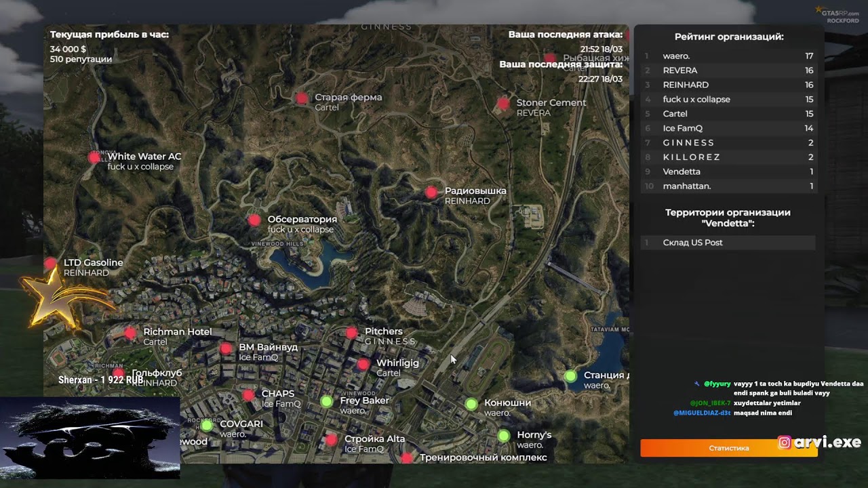Click fuck u x collapse rating row
Image resolution: width=868 pixels, height=488 pixels.
point(729,100)
